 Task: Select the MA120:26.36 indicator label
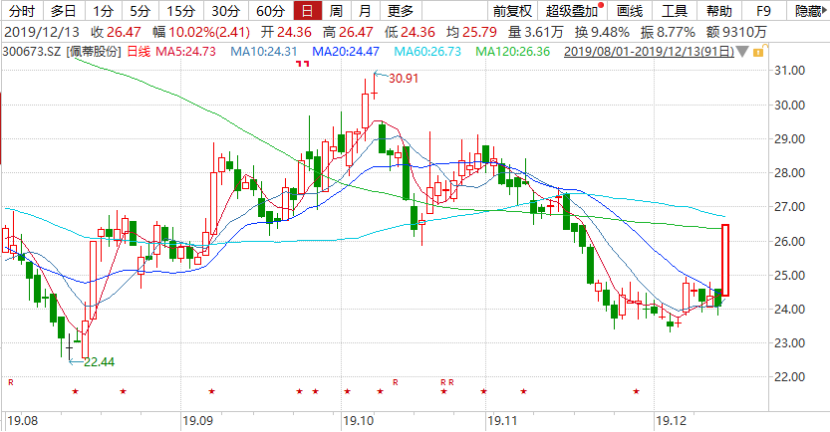512,52
